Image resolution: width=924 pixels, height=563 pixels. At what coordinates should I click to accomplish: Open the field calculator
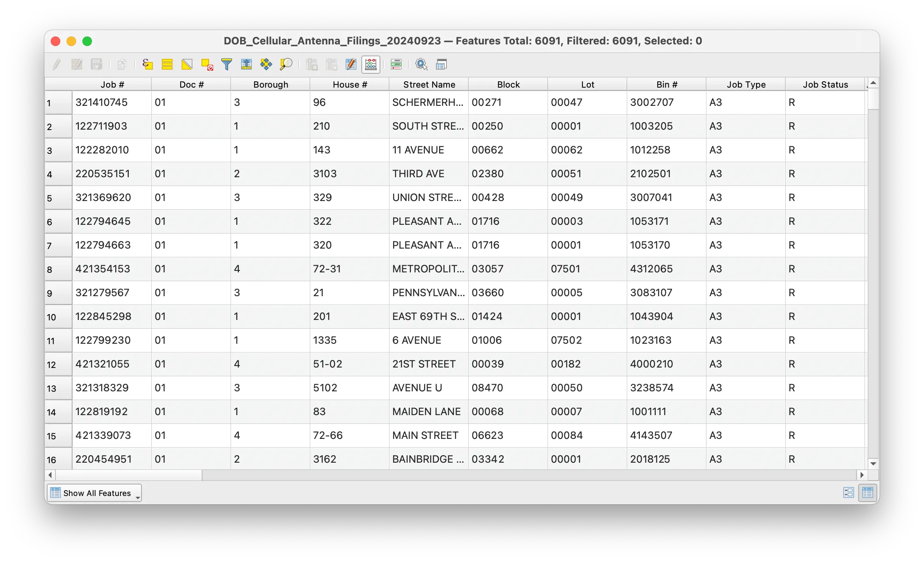(x=370, y=64)
